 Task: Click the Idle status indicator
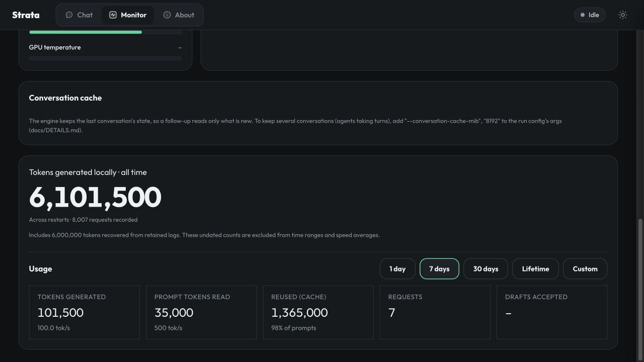[x=590, y=15]
